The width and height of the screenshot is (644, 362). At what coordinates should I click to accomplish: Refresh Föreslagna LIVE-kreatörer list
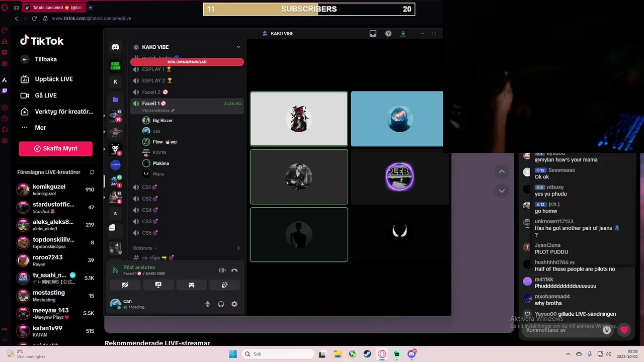(x=92, y=172)
